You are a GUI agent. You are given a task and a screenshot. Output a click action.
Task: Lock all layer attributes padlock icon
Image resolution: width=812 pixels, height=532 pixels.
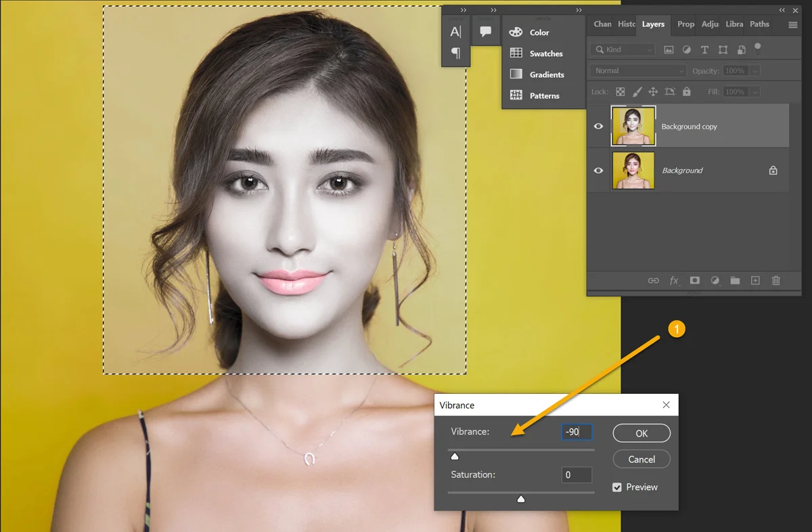coord(687,91)
